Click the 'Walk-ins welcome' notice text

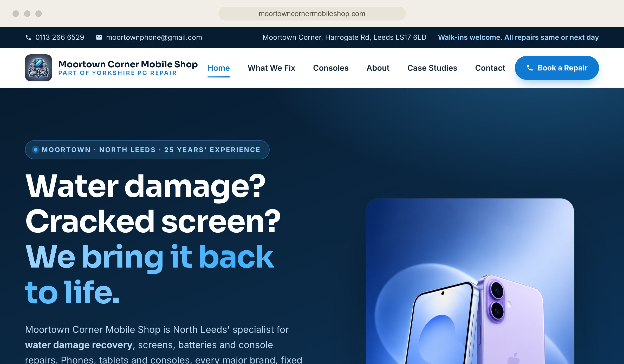click(518, 37)
